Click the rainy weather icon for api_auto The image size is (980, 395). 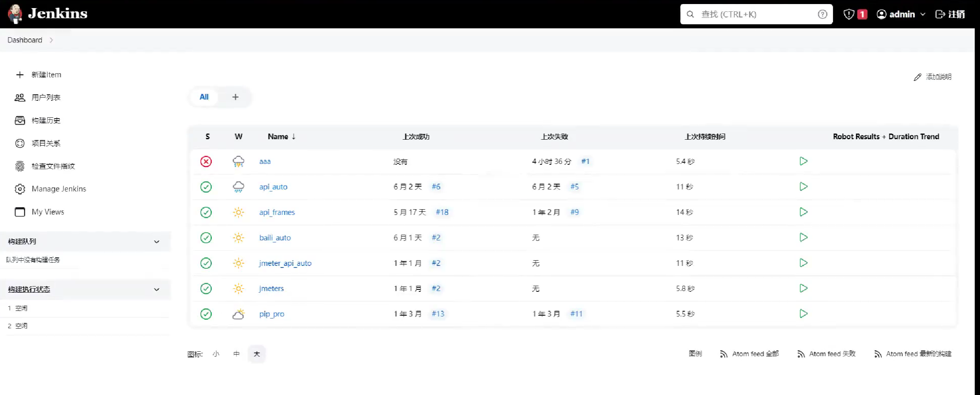point(238,187)
